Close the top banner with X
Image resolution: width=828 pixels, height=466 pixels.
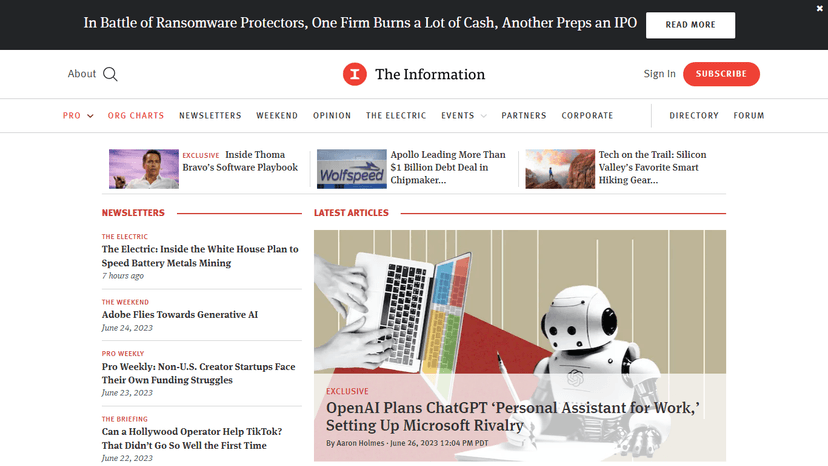coord(820,8)
